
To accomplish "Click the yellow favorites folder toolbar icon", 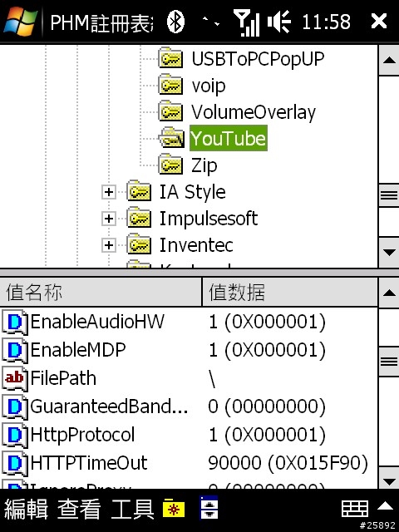I will [x=174, y=509].
